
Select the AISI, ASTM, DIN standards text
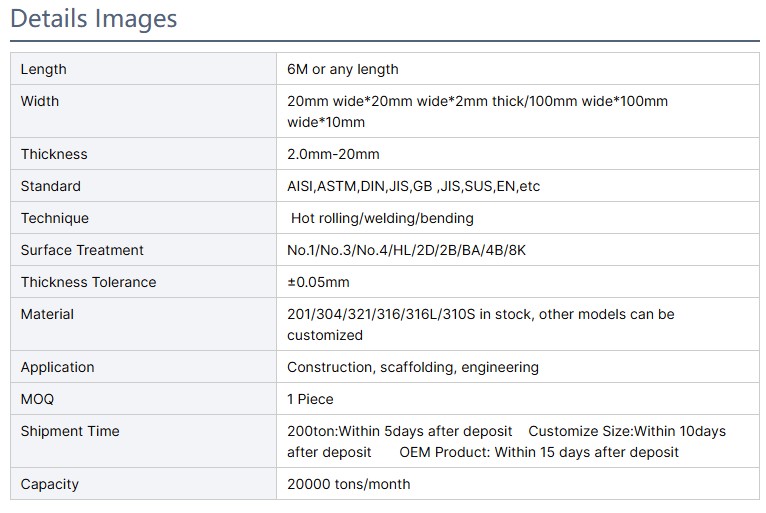[413, 186]
